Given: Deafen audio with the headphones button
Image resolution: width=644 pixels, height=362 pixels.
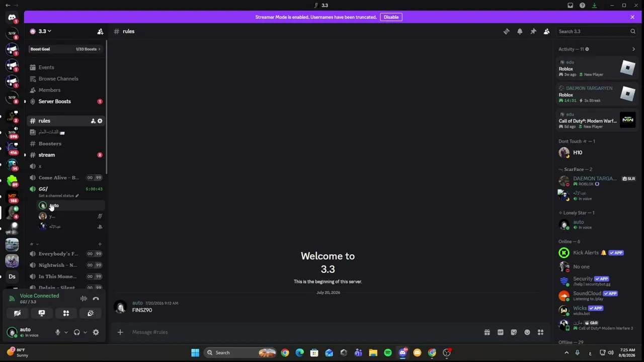Looking at the screenshot, I should (x=76, y=332).
